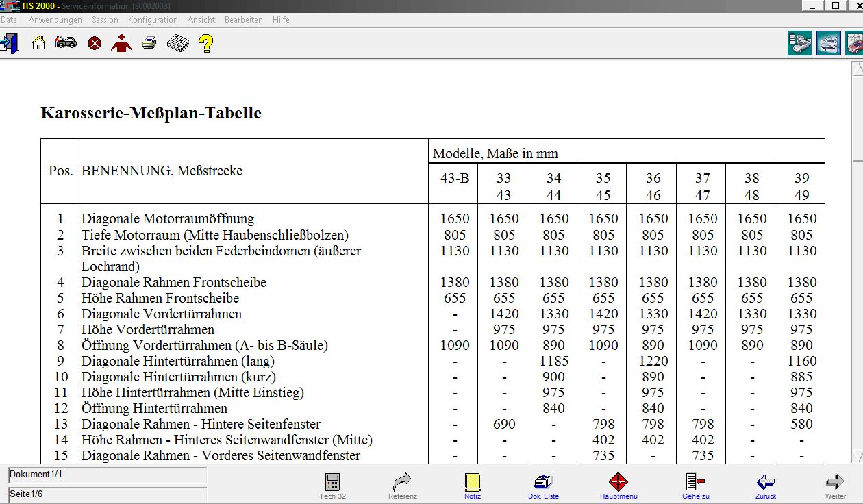Viewport: 863px width, 504px height.
Task: Open vehicle selection car icon
Action: (66, 43)
